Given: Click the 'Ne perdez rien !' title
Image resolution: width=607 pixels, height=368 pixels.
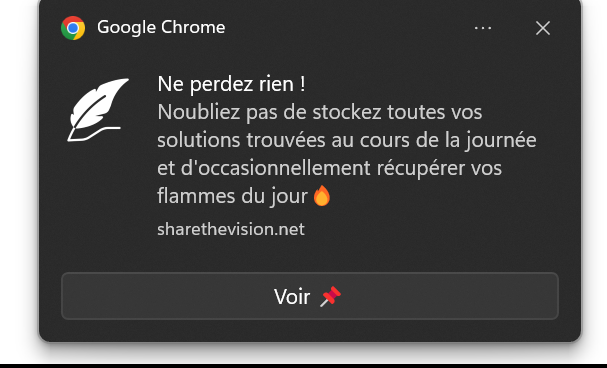Looking at the screenshot, I should pos(231,84).
